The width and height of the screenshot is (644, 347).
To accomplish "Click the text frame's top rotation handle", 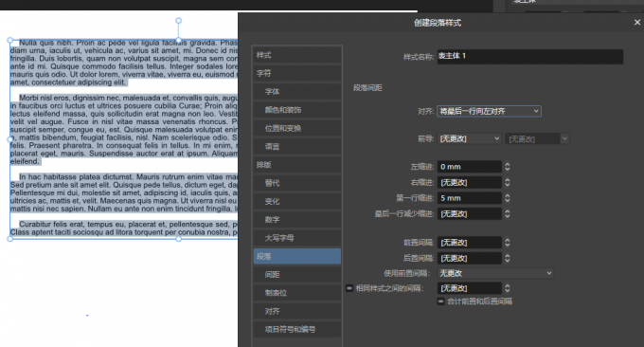I will click(178, 21).
